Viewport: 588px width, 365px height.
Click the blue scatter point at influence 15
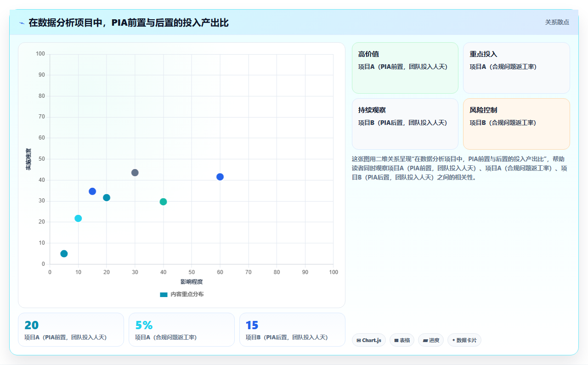pyautogui.click(x=92, y=191)
